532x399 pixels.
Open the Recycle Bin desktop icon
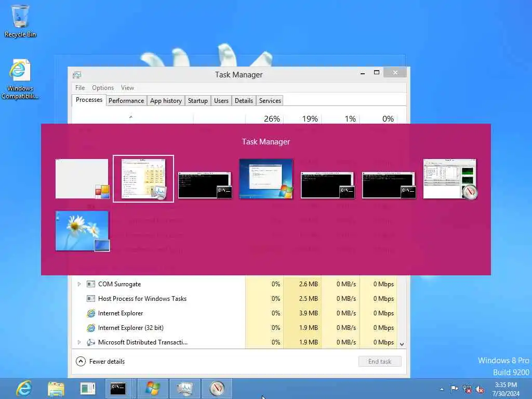pos(20,20)
